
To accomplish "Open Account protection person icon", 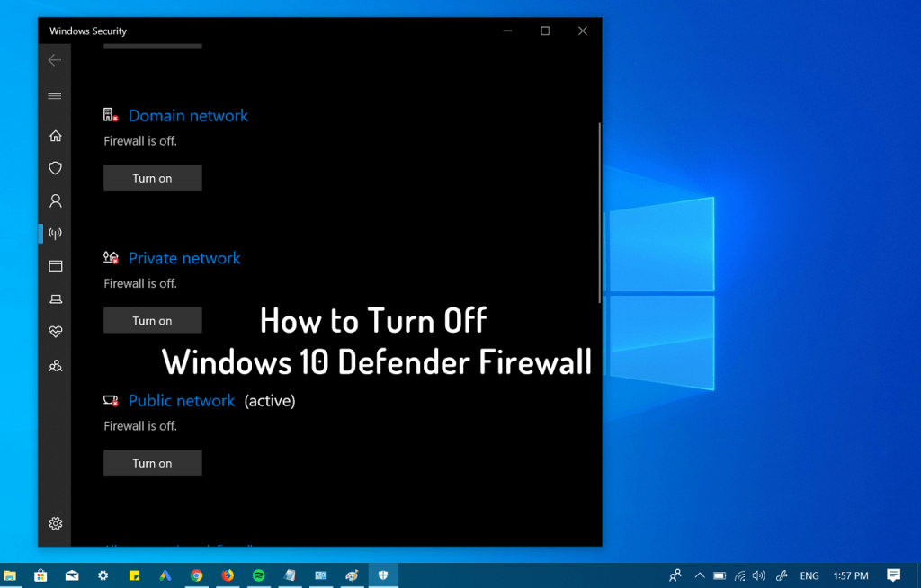I will (55, 201).
